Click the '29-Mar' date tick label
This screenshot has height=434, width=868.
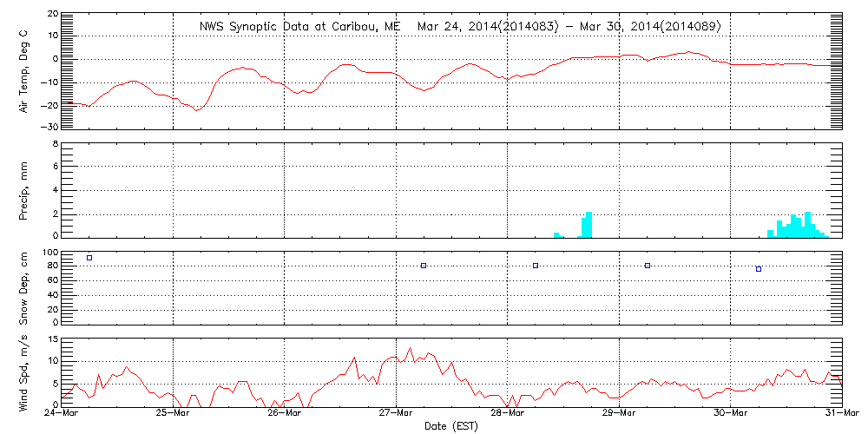[619, 414]
